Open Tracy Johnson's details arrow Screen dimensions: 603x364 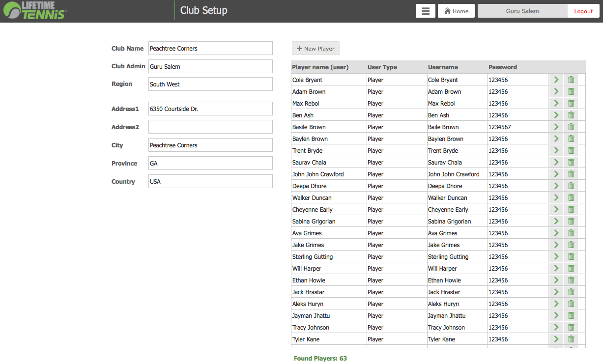pyautogui.click(x=556, y=327)
